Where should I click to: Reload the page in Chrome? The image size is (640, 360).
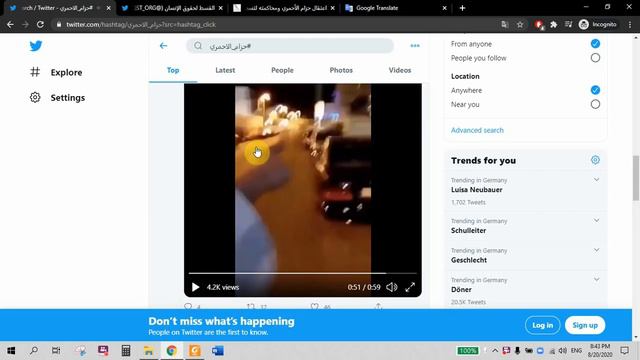40,24
